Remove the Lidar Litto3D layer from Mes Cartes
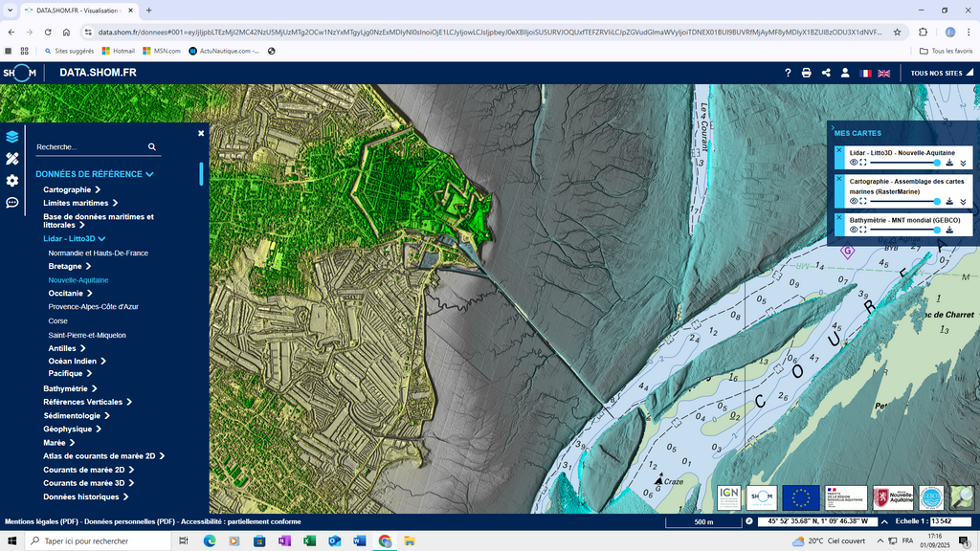 839,150
